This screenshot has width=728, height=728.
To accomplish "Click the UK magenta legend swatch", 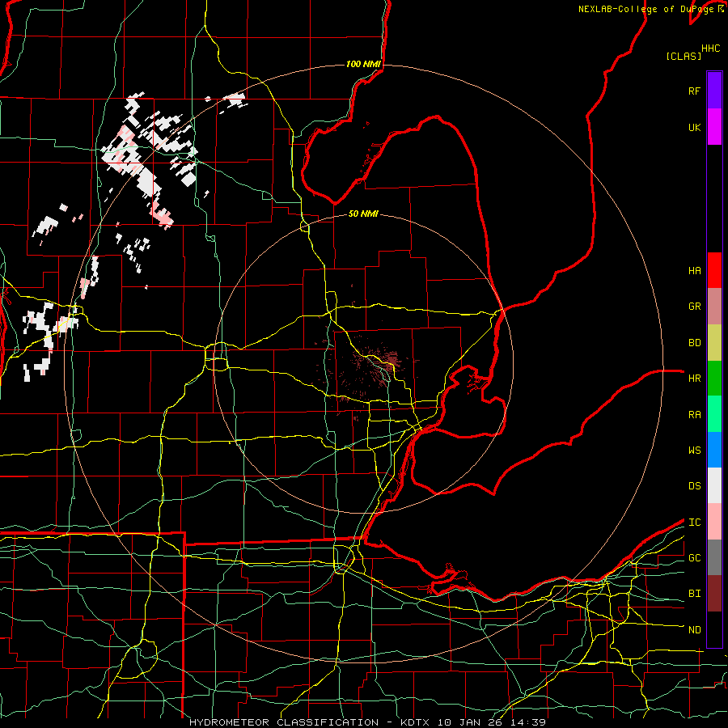I will tap(714, 127).
